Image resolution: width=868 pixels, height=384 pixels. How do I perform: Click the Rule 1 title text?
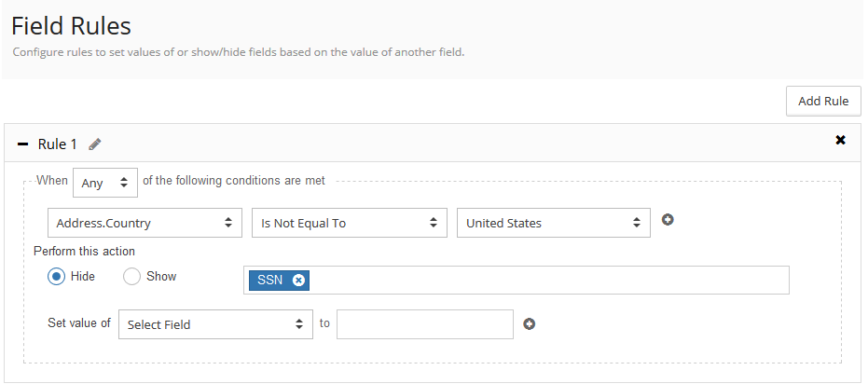(x=58, y=144)
